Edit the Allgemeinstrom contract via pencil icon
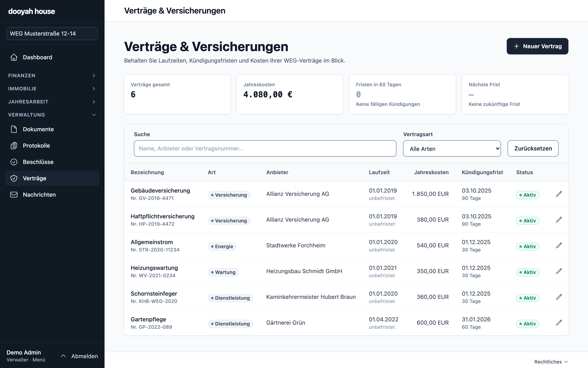 point(559,245)
